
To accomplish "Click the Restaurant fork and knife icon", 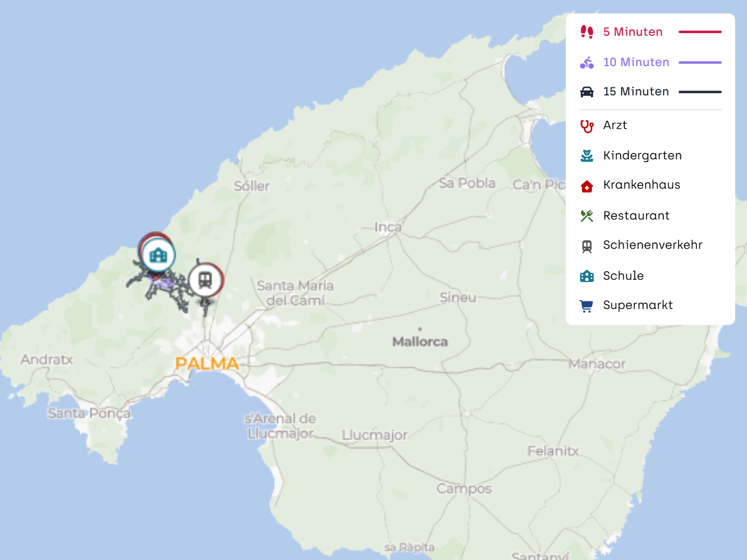I will pyautogui.click(x=586, y=216).
